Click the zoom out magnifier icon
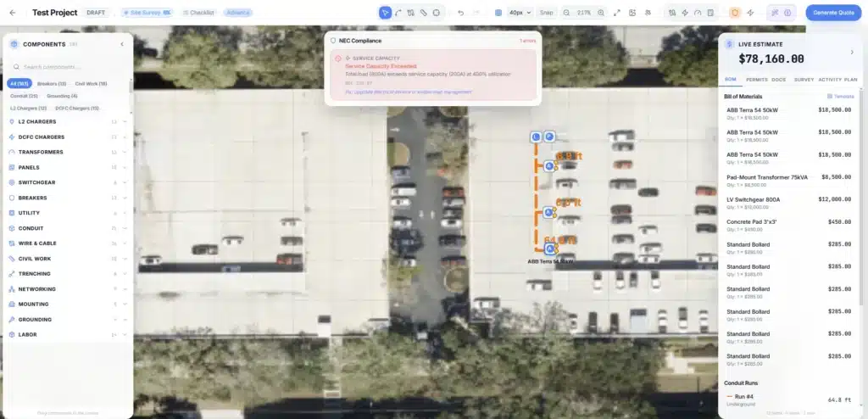This screenshot has height=419, width=868. click(566, 13)
